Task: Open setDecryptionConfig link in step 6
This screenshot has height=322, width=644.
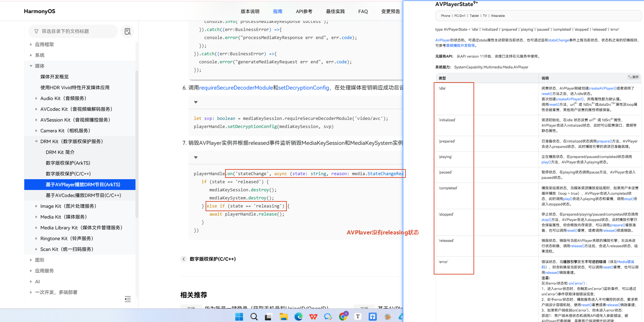Action: [304, 88]
